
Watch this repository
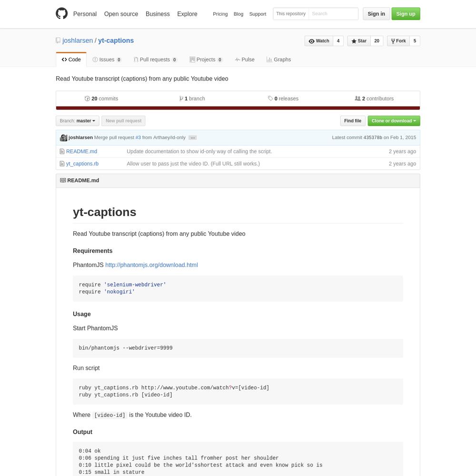pos(319,41)
